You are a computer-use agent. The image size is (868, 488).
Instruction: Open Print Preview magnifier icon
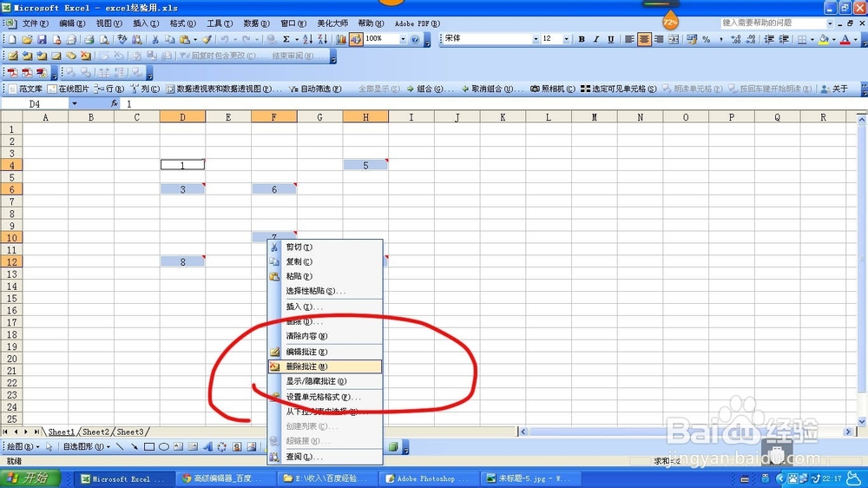(103, 39)
